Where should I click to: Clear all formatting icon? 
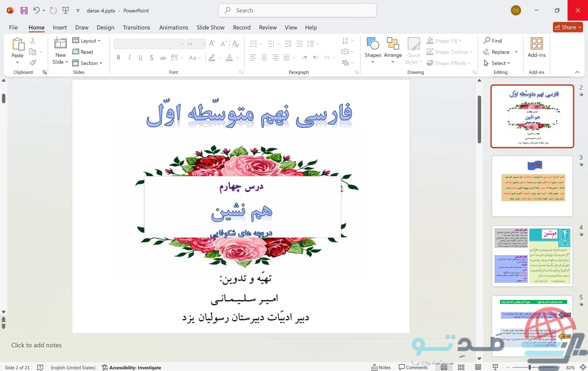pyautogui.click(x=236, y=44)
